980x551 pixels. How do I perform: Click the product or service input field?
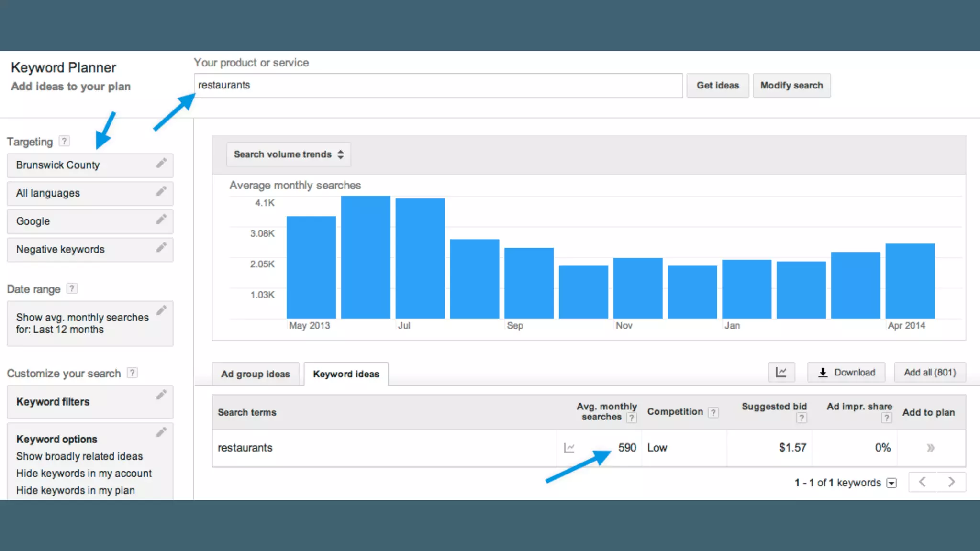coord(438,86)
